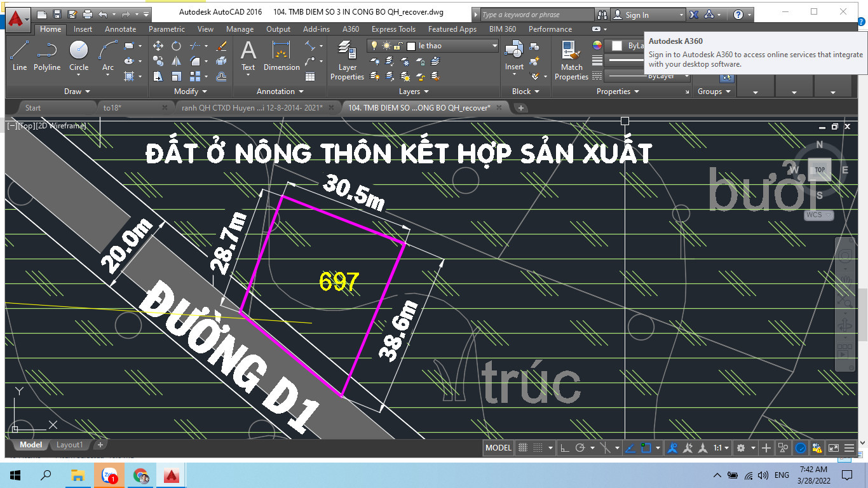Open the annotation scale 1:1 dropdown
The image size is (868, 488).
pyautogui.click(x=721, y=448)
